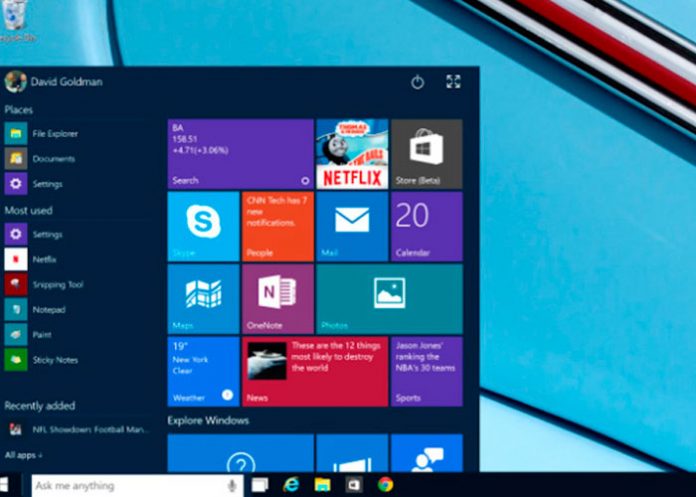This screenshot has height=497, width=696.
Task: Click the Most used heading
Action: pos(28,210)
